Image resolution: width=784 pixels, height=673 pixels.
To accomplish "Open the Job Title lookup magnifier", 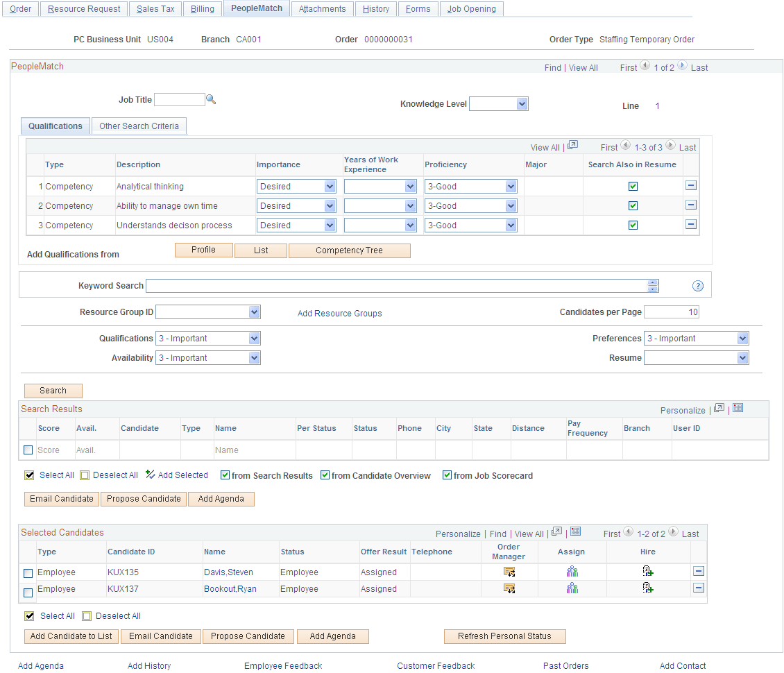I will coord(212,99).
